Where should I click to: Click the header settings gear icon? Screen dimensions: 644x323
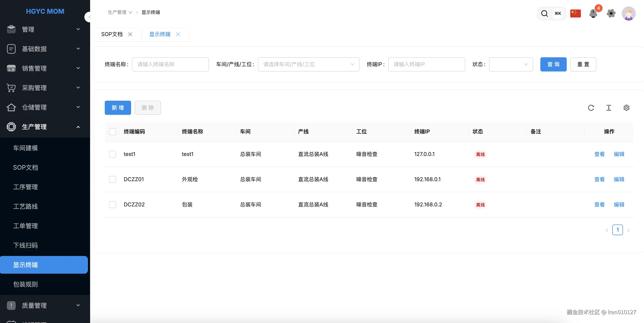tap(611, 13)
